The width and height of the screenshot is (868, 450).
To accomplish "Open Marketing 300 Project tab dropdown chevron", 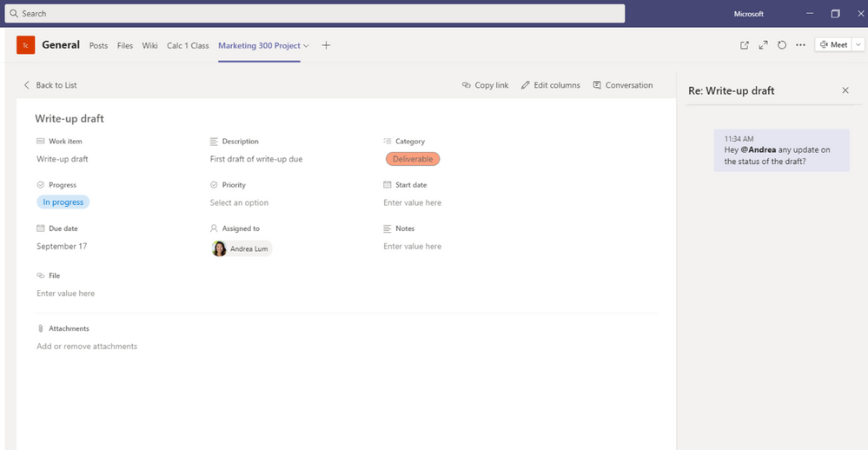I will point(306,46).
